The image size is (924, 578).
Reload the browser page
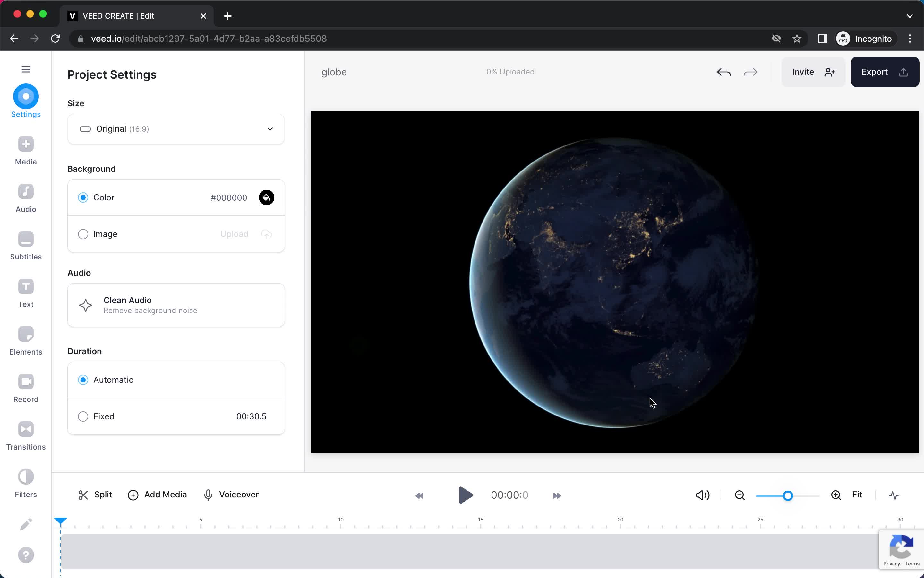tap(56, 39)
